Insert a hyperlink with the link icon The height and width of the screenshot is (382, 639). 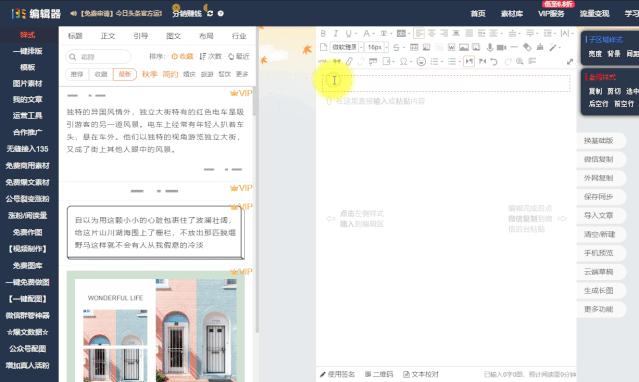[x=349, y=61]
